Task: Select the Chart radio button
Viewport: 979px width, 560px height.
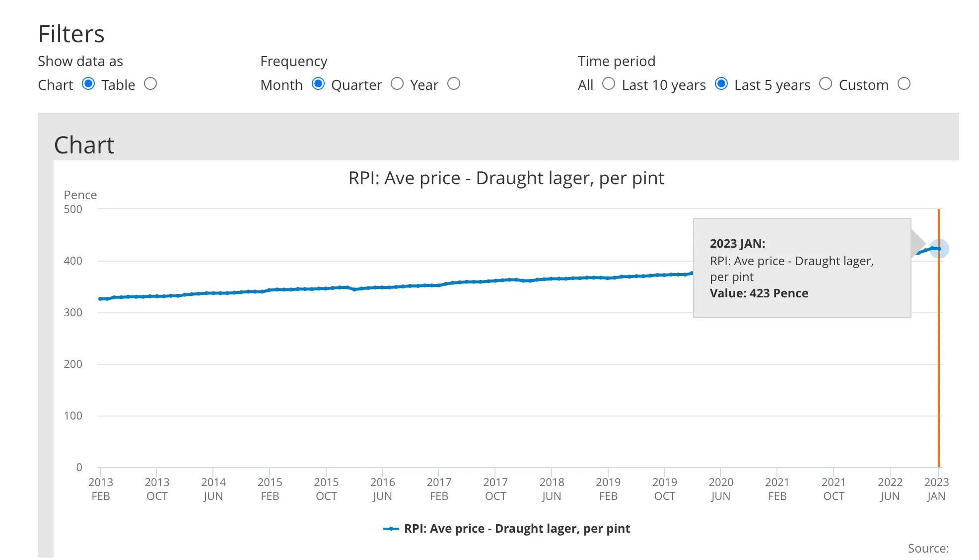Action: pos(88,84)
